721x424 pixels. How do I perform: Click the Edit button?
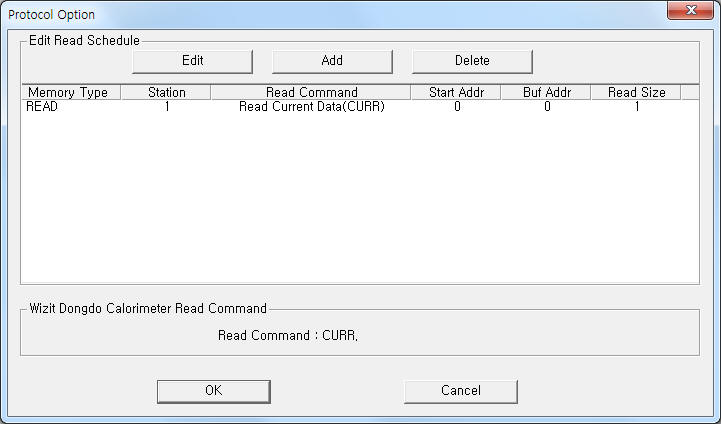click(x=192, y=60)
